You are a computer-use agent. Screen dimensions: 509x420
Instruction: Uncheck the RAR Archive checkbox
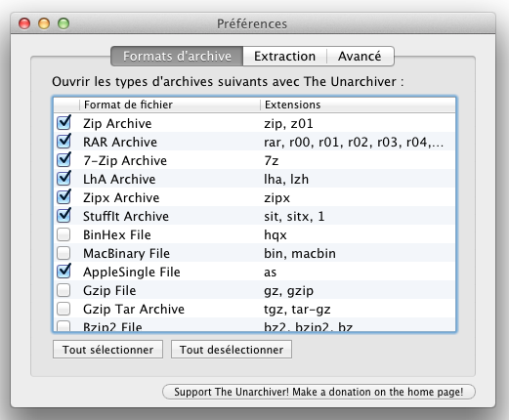64,142
